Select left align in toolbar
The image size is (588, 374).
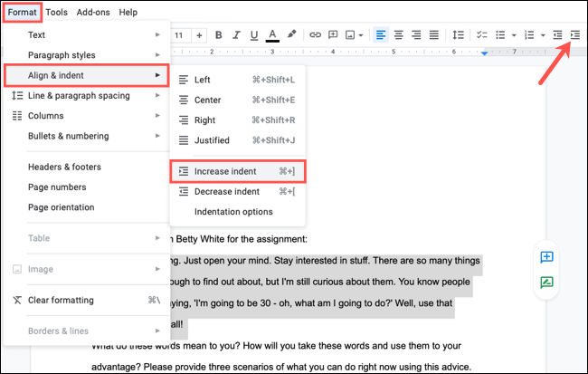coord(381,35)
